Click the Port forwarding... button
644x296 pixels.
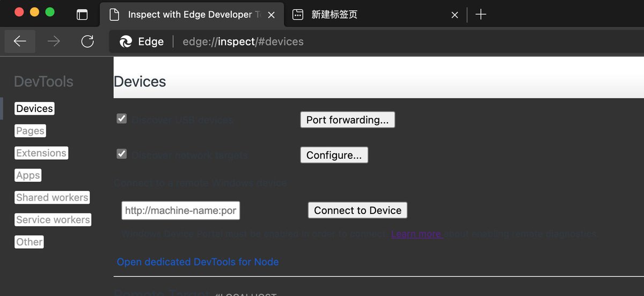[347, 120]
